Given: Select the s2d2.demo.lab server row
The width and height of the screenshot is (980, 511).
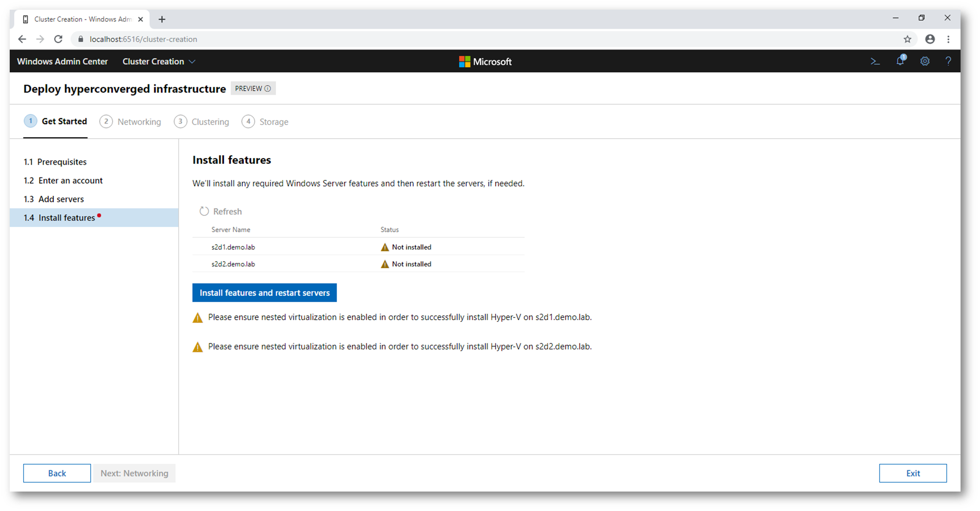Looking at the screenshot, I should point(358,264).
